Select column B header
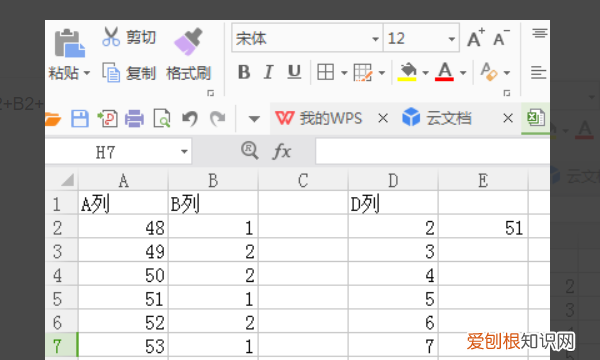 213,180
